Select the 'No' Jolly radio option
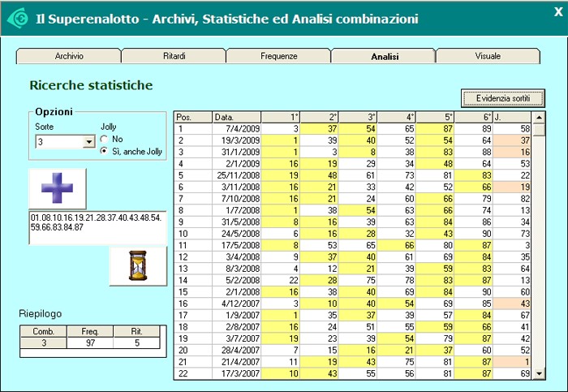This screenshot has height=392, width=568. pyautogui.click(x=105, y=139)
